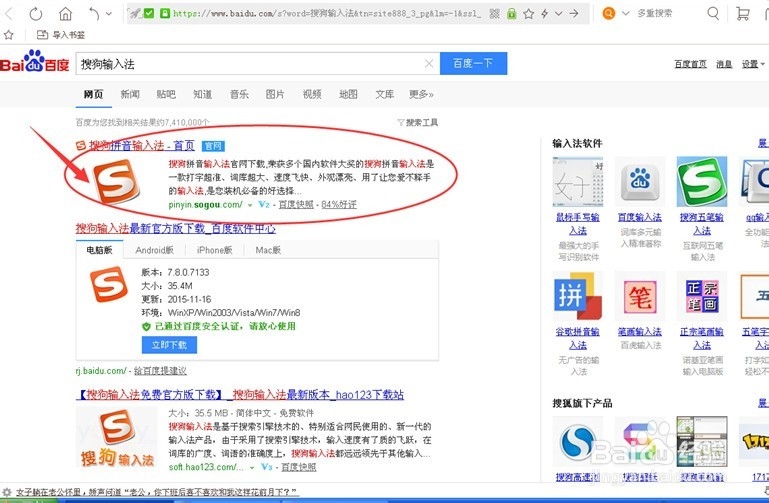Click the magnifier search icon in toolbar
Image resolution: width=769 pixels, height=503 pixels.
click(x=713, y=14)
